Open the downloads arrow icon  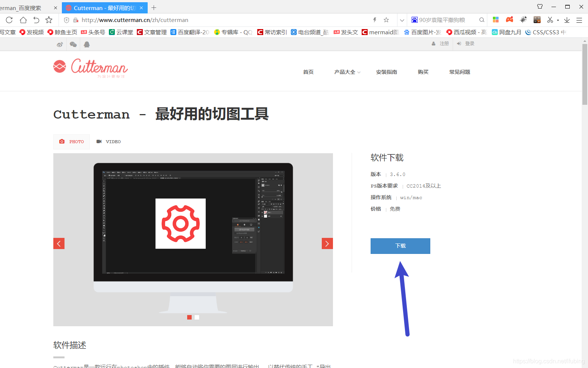tap(567, 20)
